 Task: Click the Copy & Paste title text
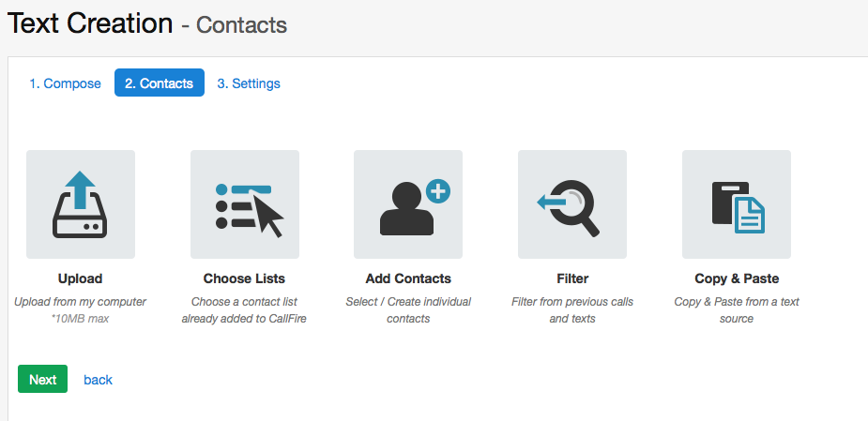tap(737, 278)
